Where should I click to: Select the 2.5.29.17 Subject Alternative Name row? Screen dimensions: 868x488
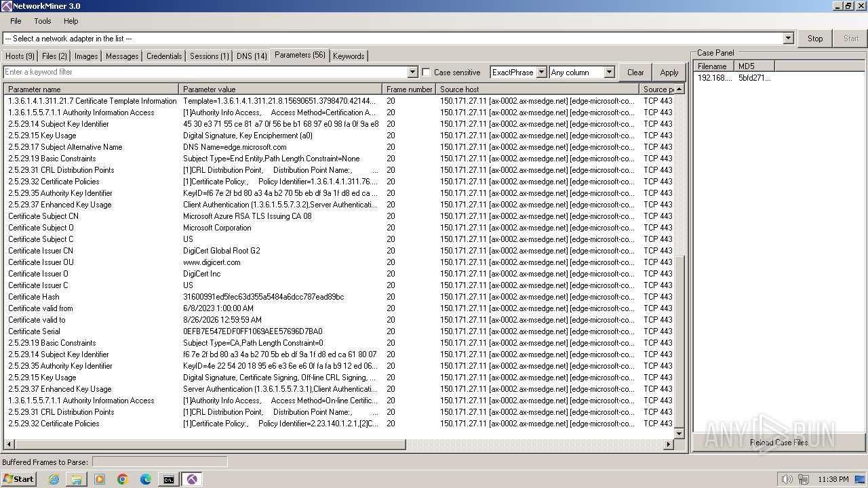(x=339, y=147)
